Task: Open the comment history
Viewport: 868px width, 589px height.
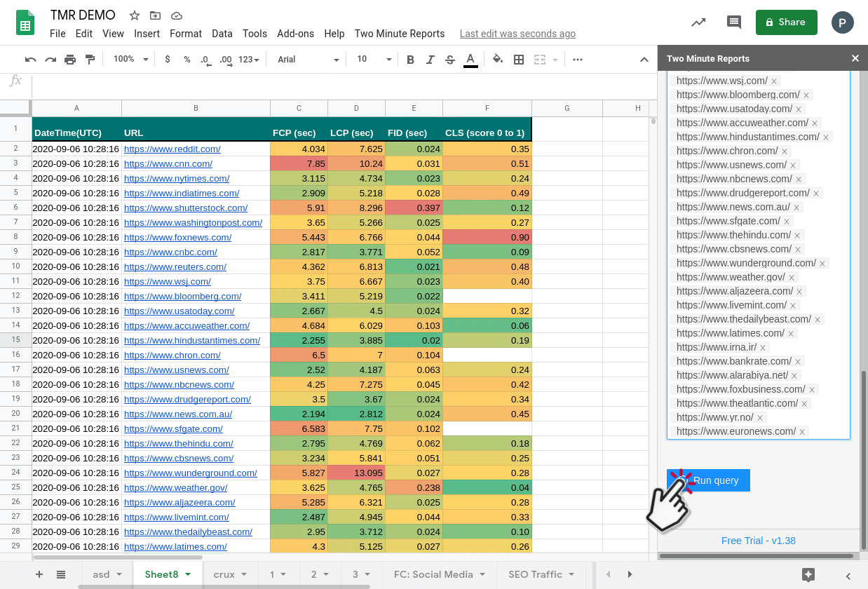Action: 734,22
